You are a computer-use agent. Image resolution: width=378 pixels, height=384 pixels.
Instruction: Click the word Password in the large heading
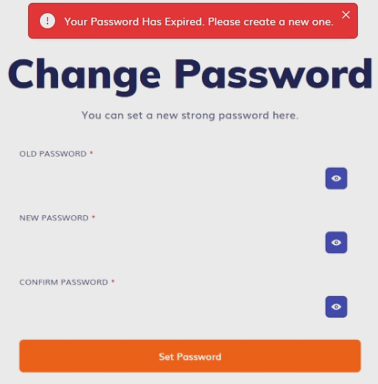(273, 74)
